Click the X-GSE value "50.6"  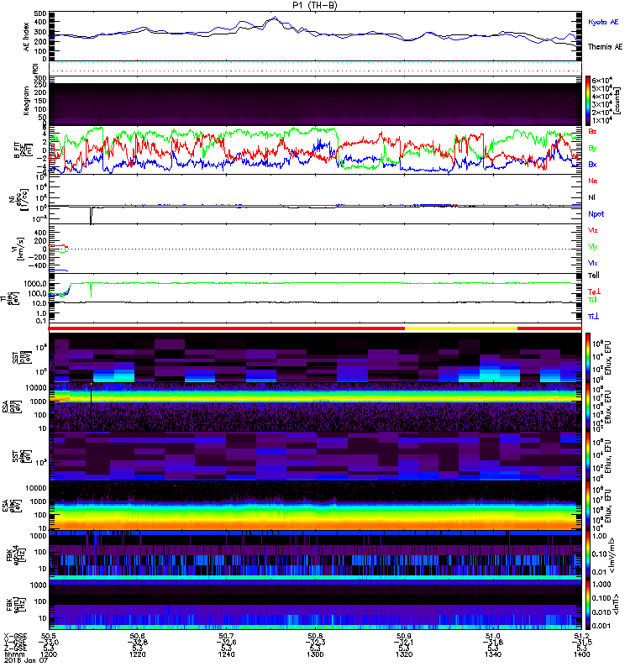coord(138,636)
